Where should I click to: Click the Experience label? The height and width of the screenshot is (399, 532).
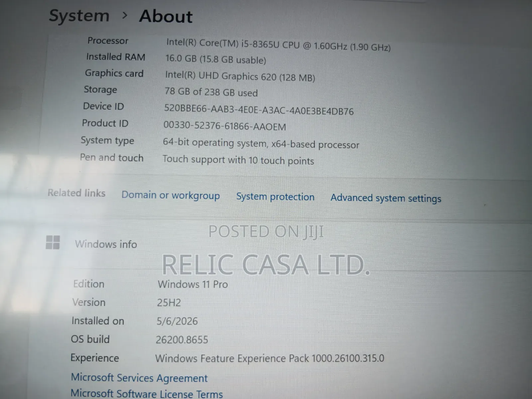(x=95, y=358)
